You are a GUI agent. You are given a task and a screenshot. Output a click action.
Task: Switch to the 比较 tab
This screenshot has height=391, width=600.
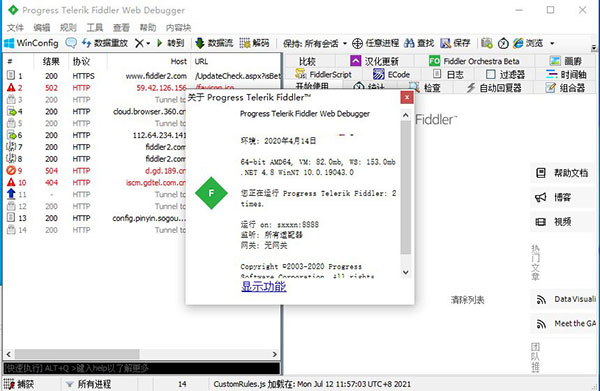coord(307,61)
